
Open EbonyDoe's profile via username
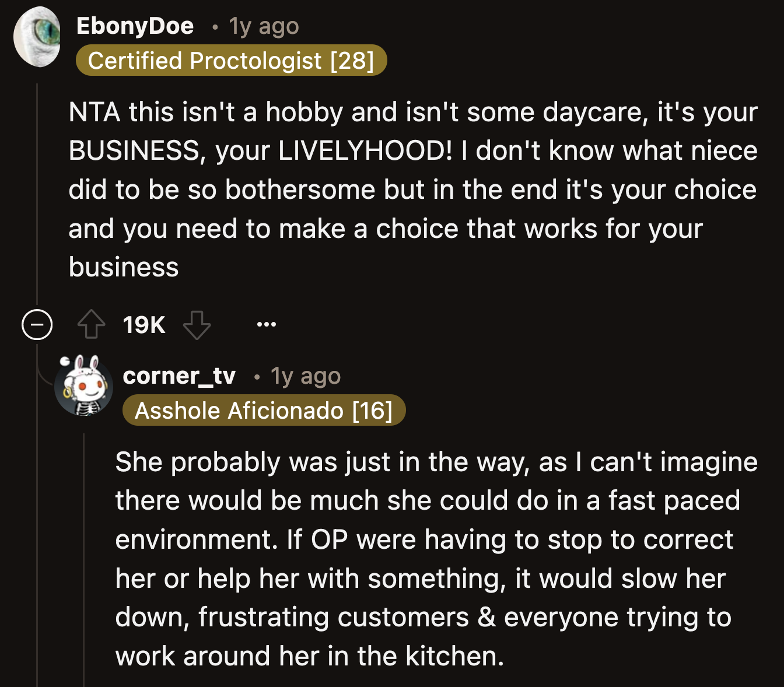[135, 26]
